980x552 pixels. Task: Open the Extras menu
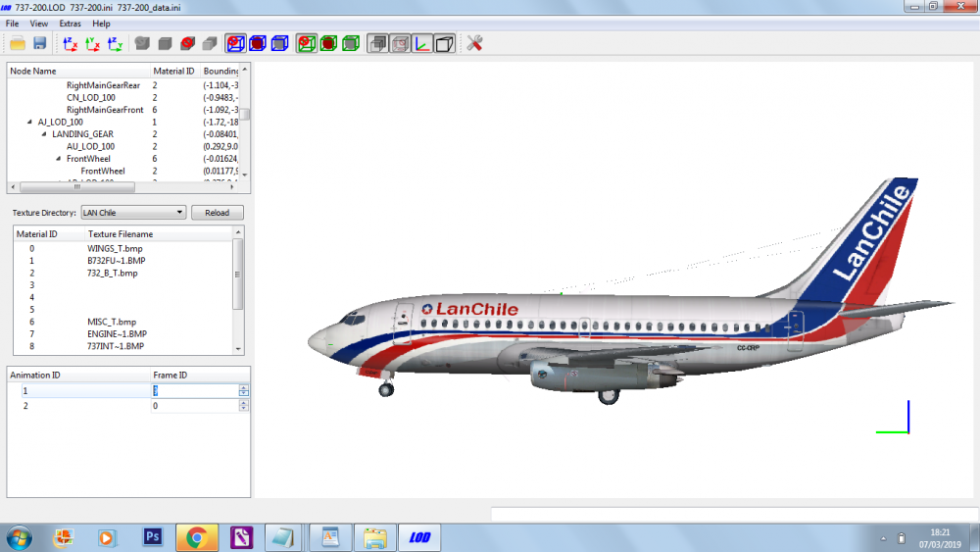pos(70,24)
